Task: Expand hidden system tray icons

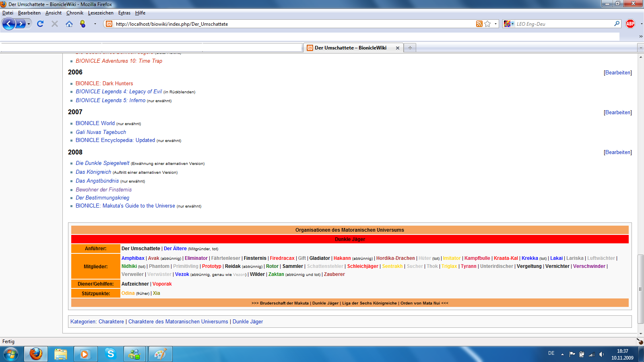Action: click(563, 354)
